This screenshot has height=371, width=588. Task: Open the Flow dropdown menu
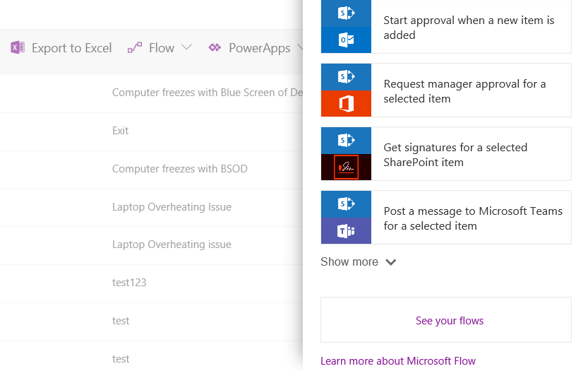[x=186, y=48]
